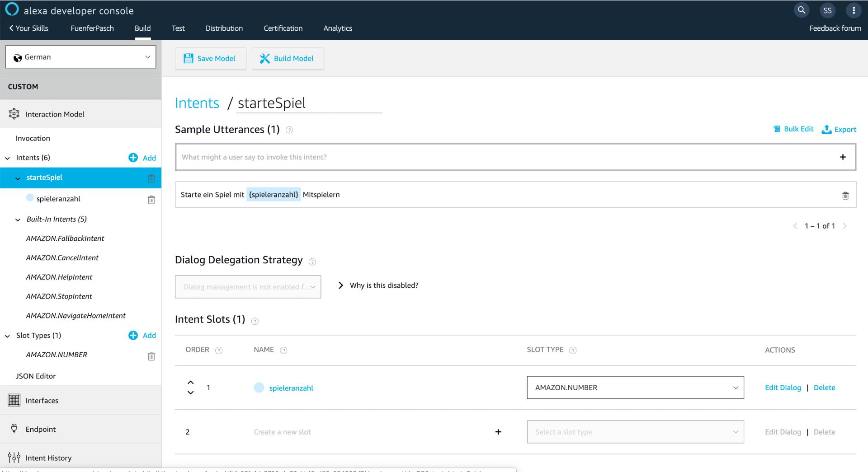Click trash icon next to spieleranzahl in sidebar
This screenshot has width=868, height=472.
coord(151,200)
